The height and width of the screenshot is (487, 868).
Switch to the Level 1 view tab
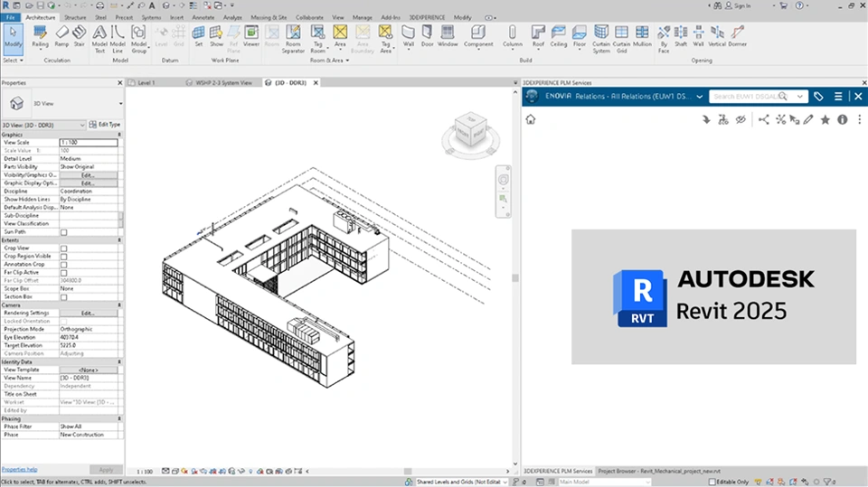click(x=146, y=83)
